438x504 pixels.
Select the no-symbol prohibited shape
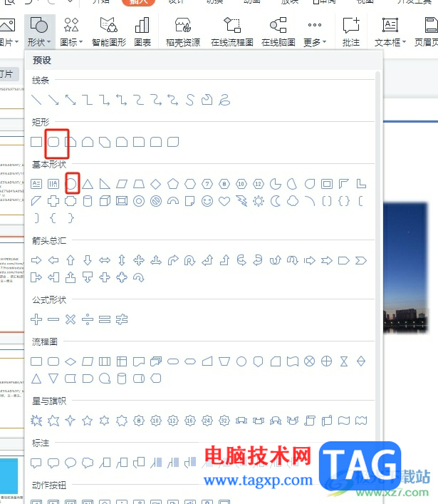coord(156,201)
